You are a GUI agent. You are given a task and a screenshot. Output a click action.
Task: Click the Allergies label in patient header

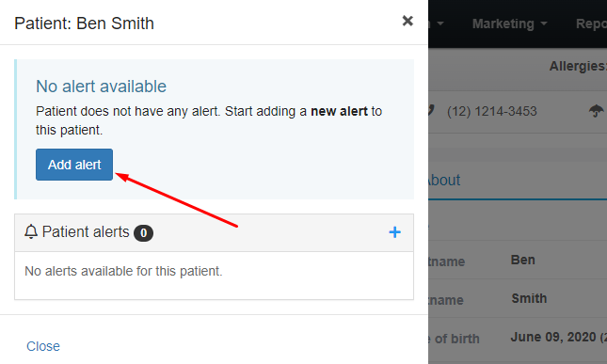pos(578,66)
